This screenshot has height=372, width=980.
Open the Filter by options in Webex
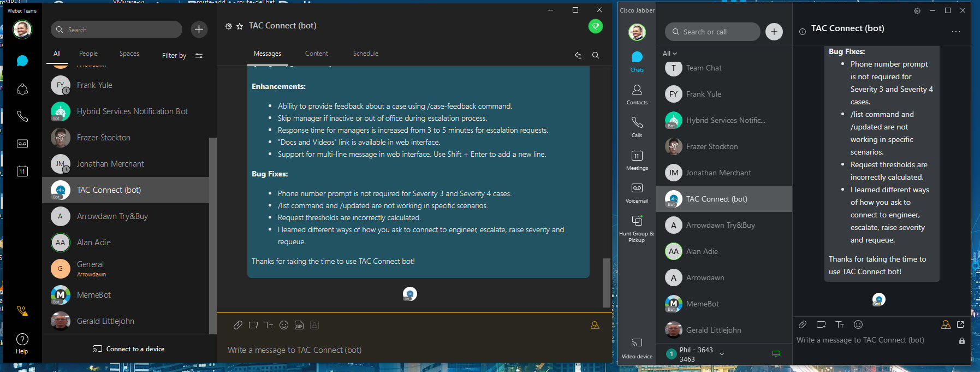182,55
